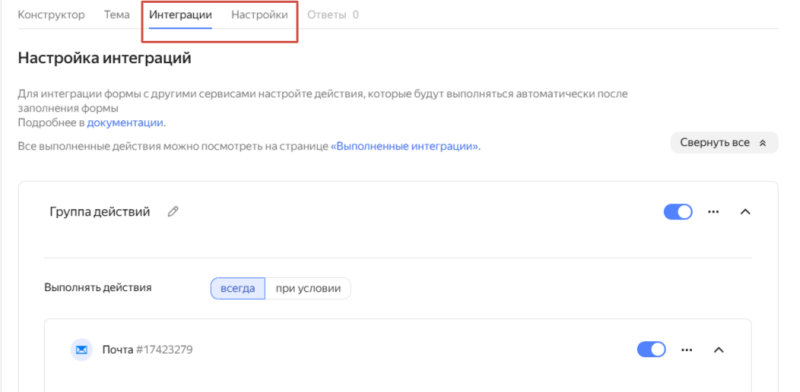Click the Свернуть все button
The image size is (800, 392).
[724, 143]
